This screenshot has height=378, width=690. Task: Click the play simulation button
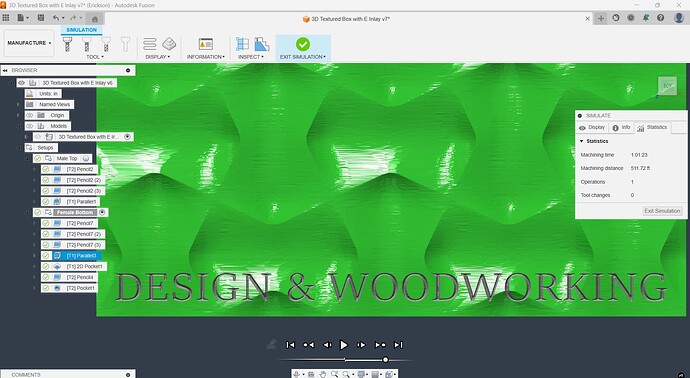click(x=344, y=345)
